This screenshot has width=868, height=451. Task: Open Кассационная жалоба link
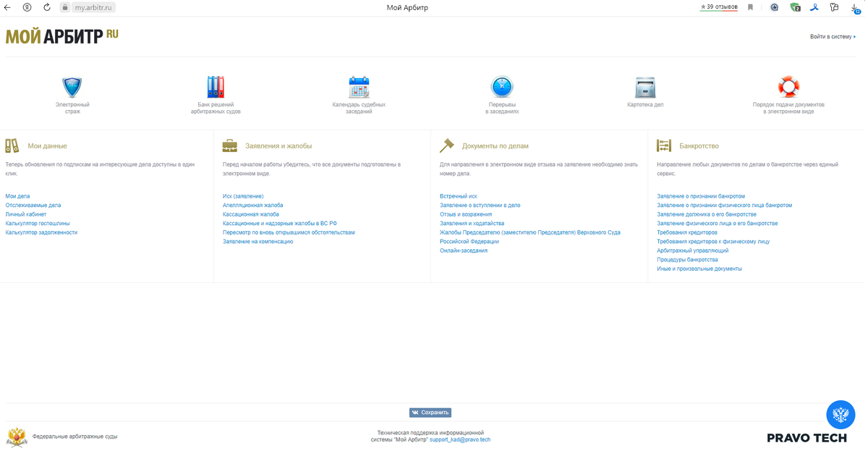(x=251, y=214)
